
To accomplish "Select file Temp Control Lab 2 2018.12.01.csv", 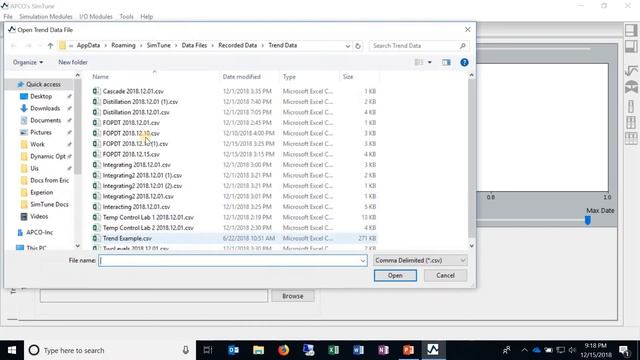I will (x=148, y=228).
